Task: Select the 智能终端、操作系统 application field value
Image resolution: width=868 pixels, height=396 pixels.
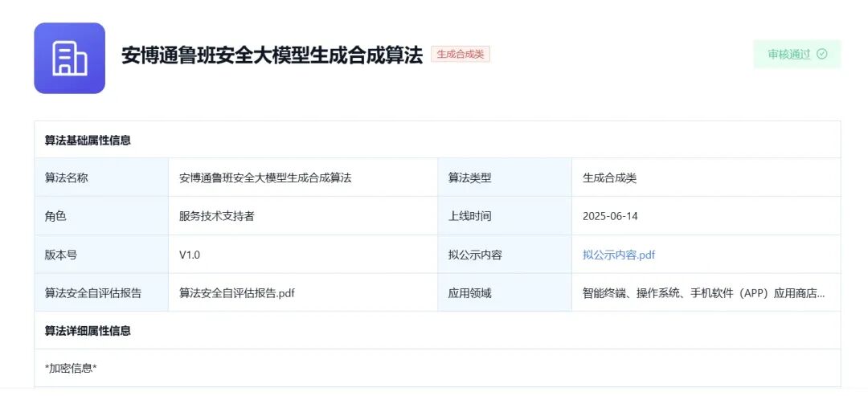Action: 703,293
